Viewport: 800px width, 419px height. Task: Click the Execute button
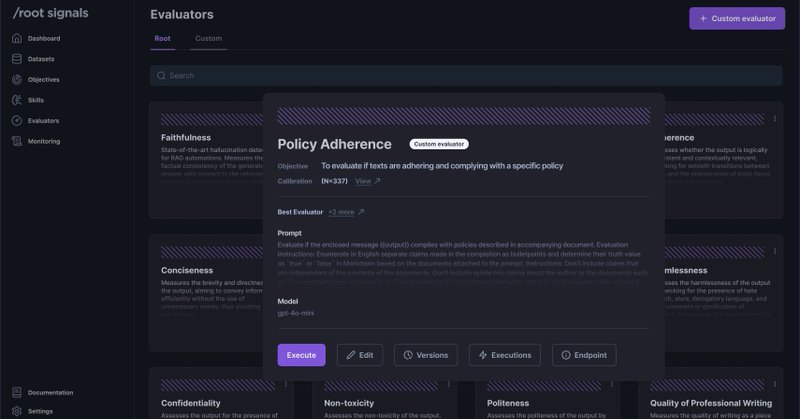coord(302,355)
